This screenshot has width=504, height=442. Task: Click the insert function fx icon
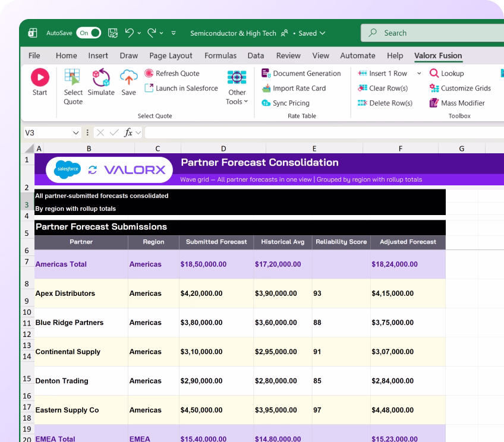click(128, 132)
